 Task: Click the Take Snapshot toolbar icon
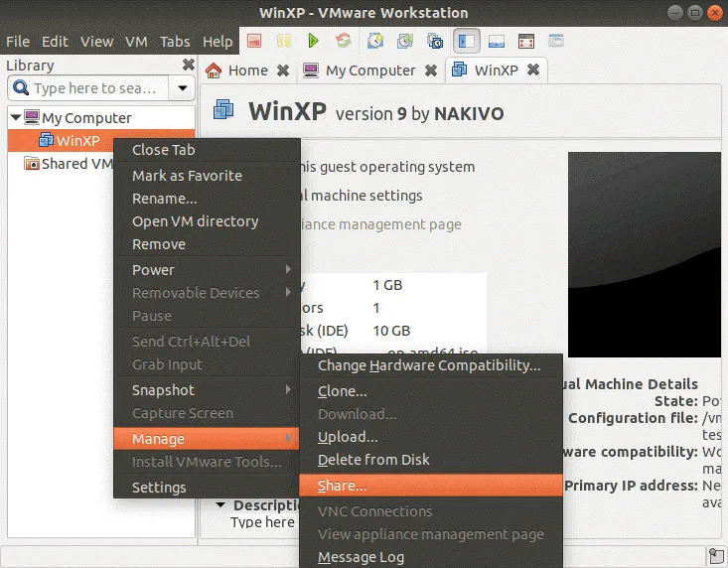click(374, 42)
